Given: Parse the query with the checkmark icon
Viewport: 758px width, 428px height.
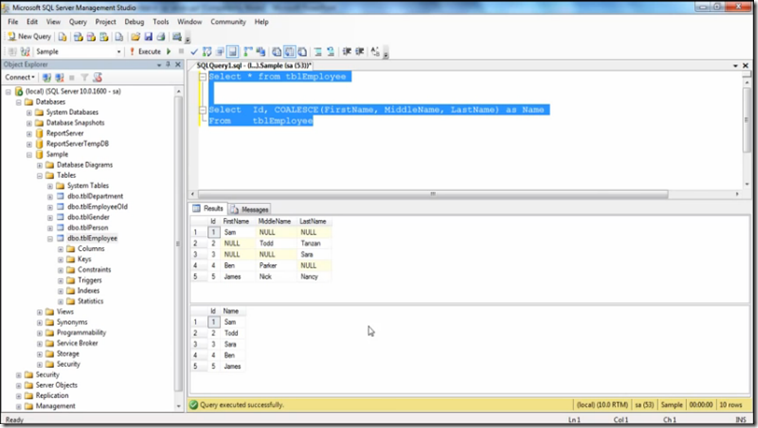Looking at the screenshot, I should point(194,51).
